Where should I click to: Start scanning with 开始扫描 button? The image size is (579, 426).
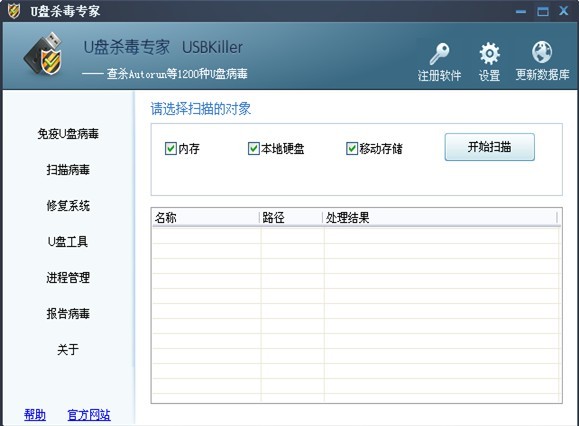coord(489,147)
